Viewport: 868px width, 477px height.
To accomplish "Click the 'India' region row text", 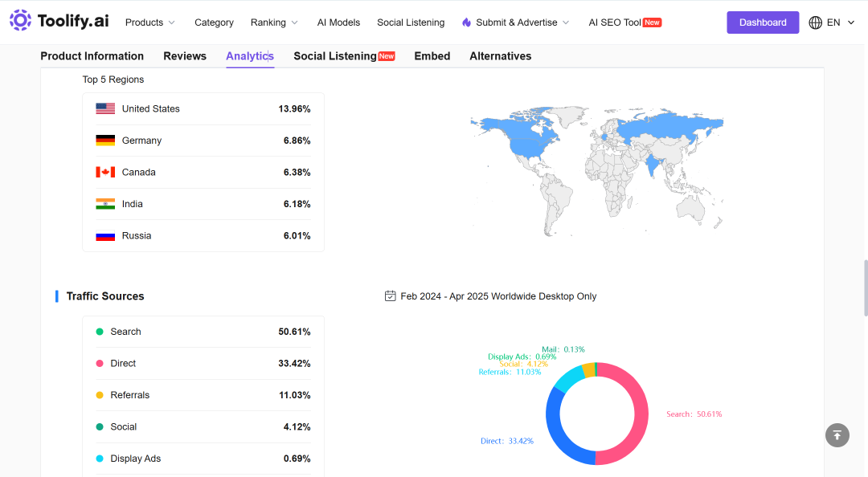I will point(133,204).
